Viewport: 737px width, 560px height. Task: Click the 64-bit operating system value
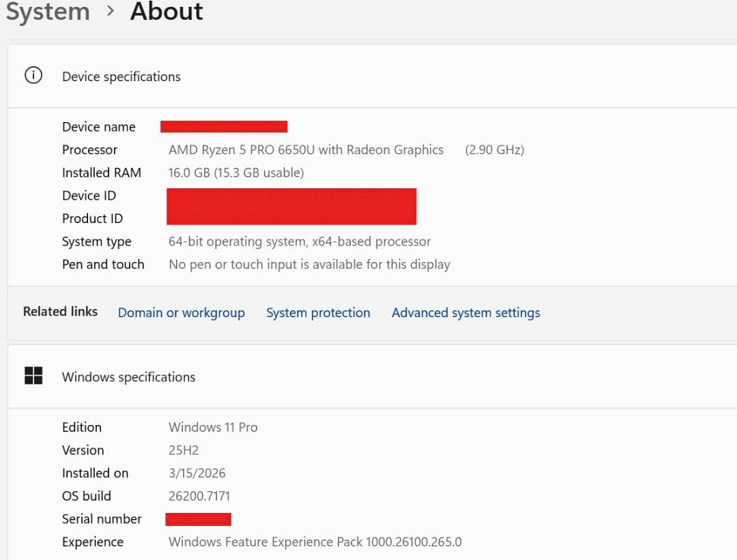[300, 241]
